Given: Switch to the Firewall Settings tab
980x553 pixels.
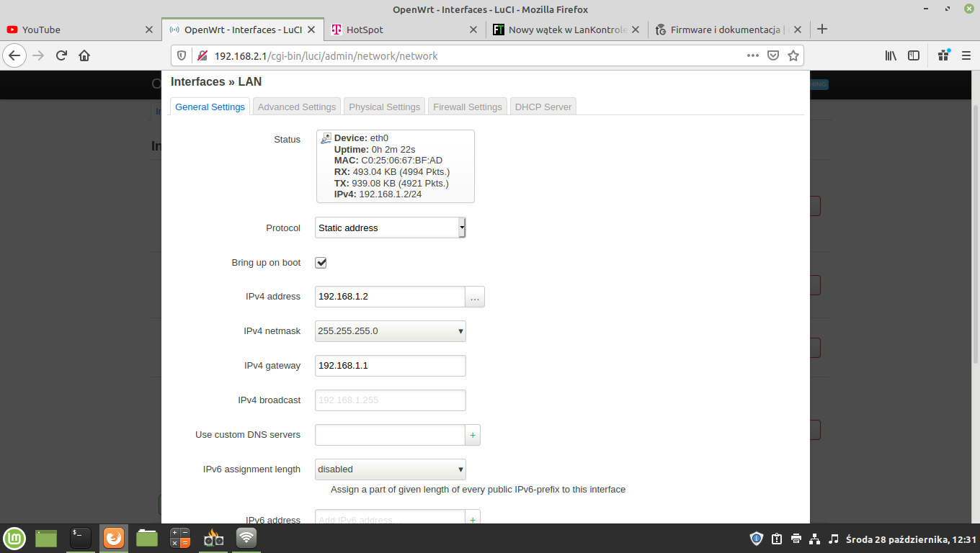Looking at the screenshot, I should click(467, 107).
